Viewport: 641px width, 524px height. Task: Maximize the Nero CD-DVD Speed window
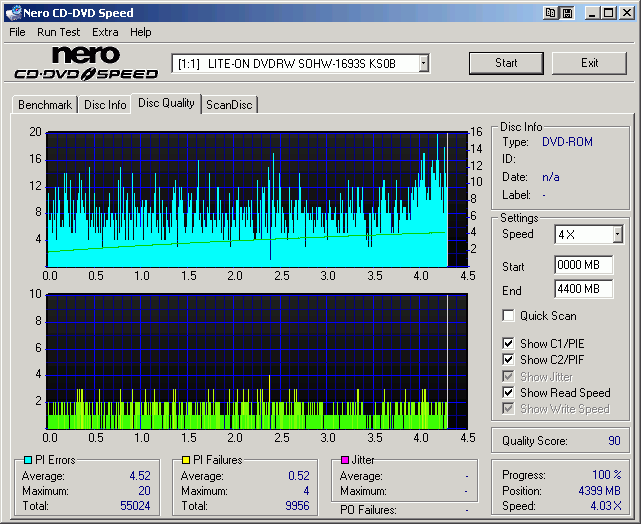[x=609, y=12]
